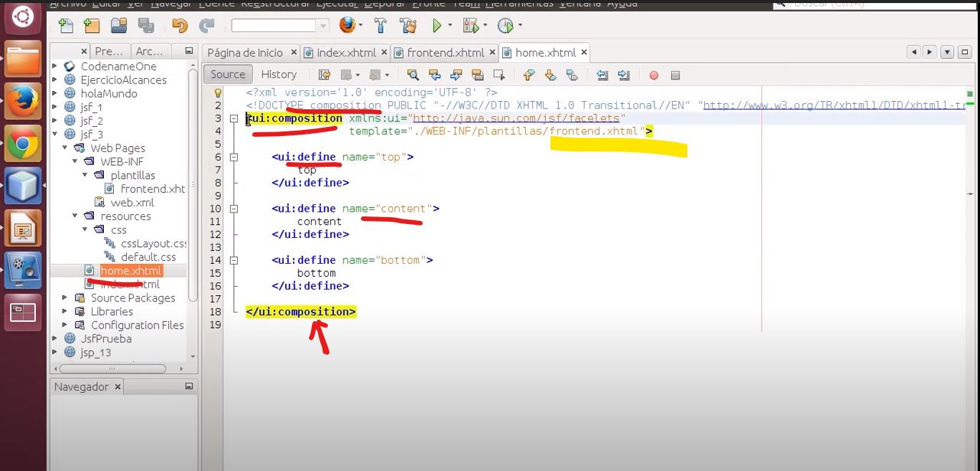Image resolution: width=980 pixels, height=471 pixels.
Task: Create a new file with toolbar icon
Action: [x=67, y=26]
